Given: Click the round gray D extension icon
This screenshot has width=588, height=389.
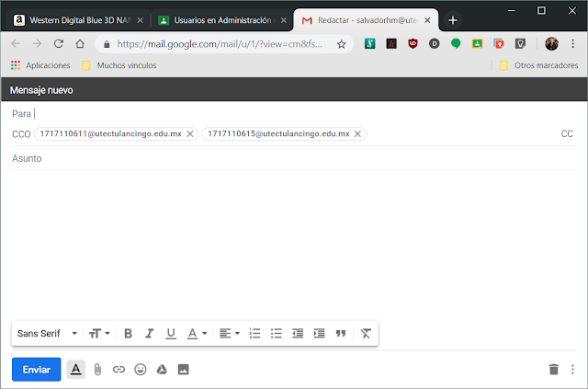Looking at the screenshot, I should [x=435, y=44].
